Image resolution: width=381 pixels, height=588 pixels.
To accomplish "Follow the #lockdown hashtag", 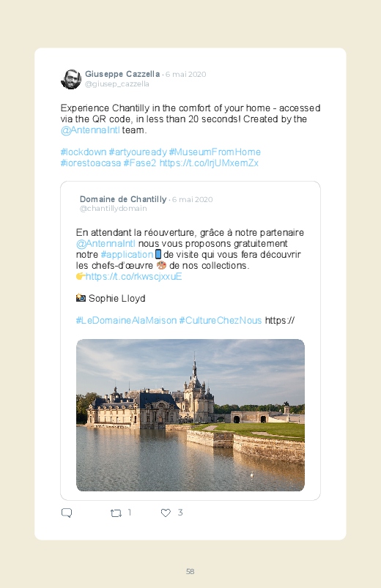I will click(84, 152).
